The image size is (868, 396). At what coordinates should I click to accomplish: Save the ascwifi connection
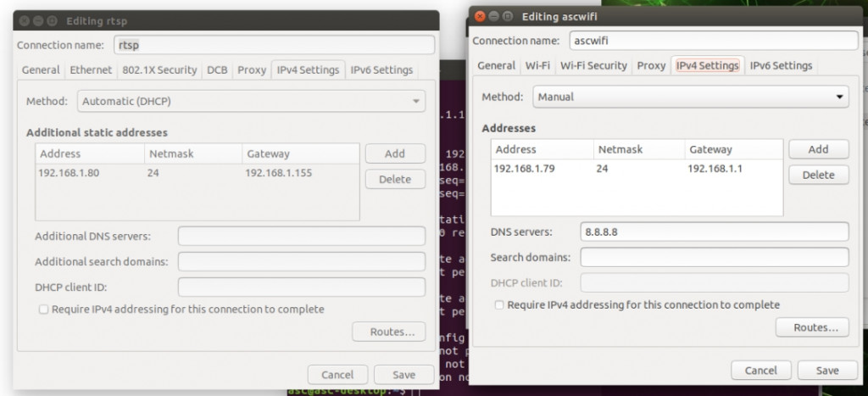827,371
